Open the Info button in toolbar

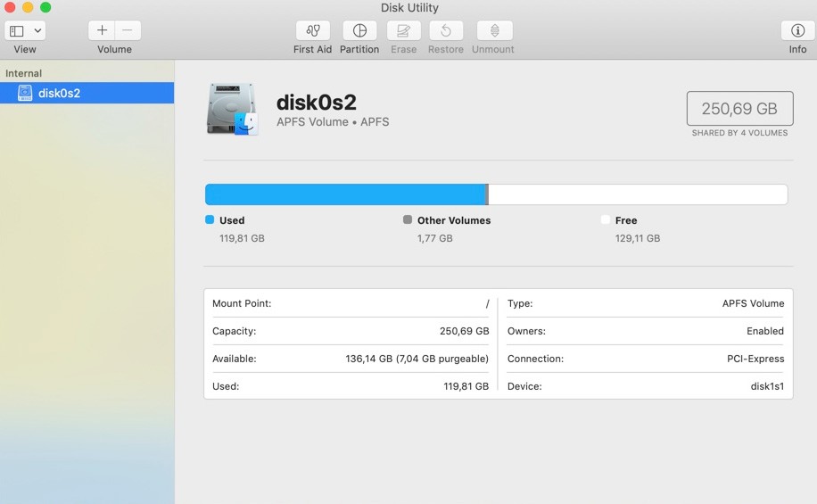pyautogui.click(x=797, y=30)
